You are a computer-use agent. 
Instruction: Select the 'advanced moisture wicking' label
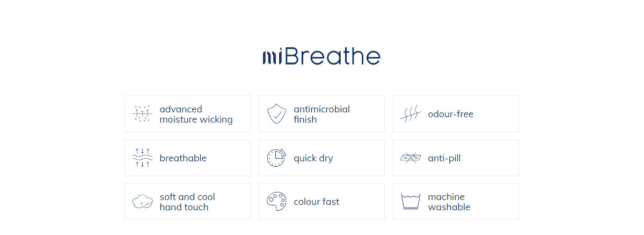pos(196,114)
